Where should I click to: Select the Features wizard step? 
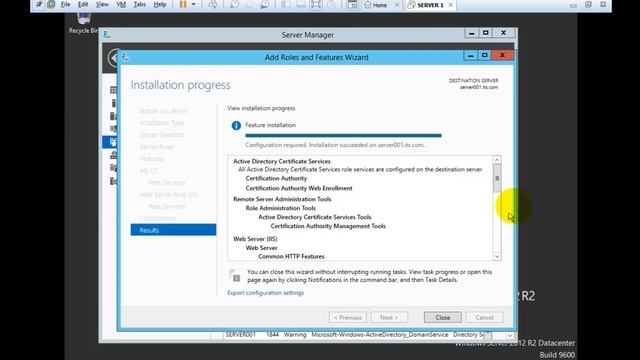coord(151,159)
